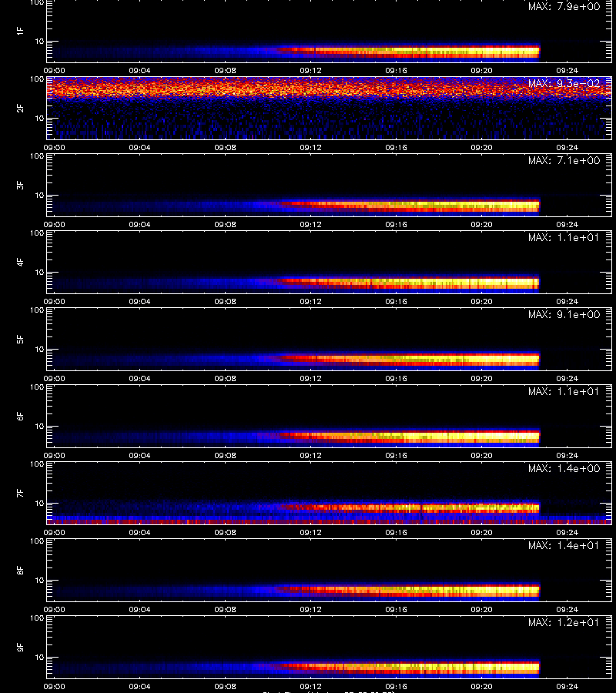
Task: Click the 09:12 time label below panel 9F
Action: (310, 686)
